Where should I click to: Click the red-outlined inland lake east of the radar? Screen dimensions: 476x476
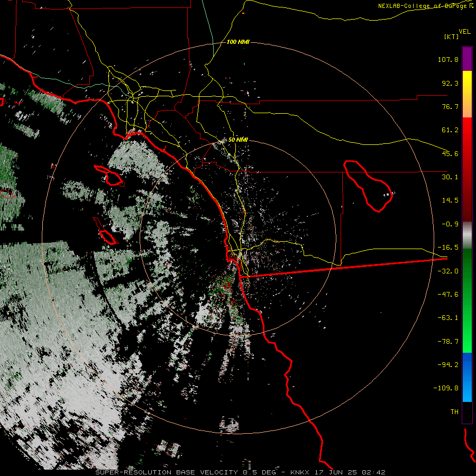368,186
